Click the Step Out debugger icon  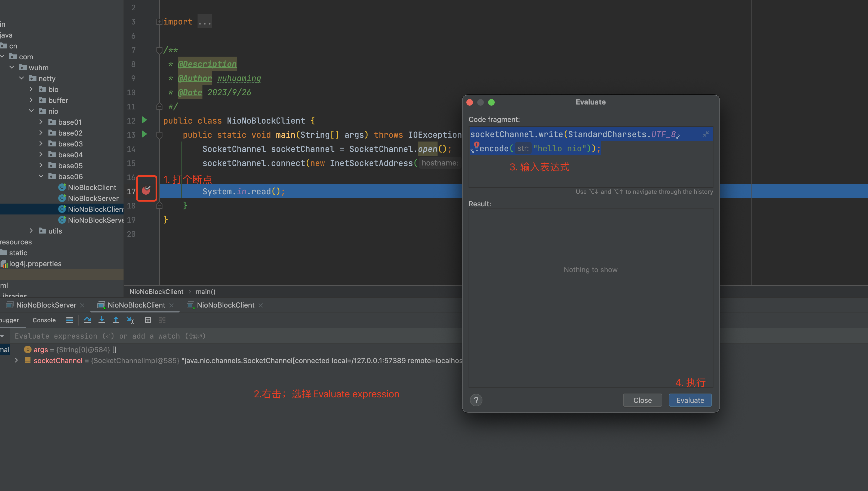[x=116, y=320]
